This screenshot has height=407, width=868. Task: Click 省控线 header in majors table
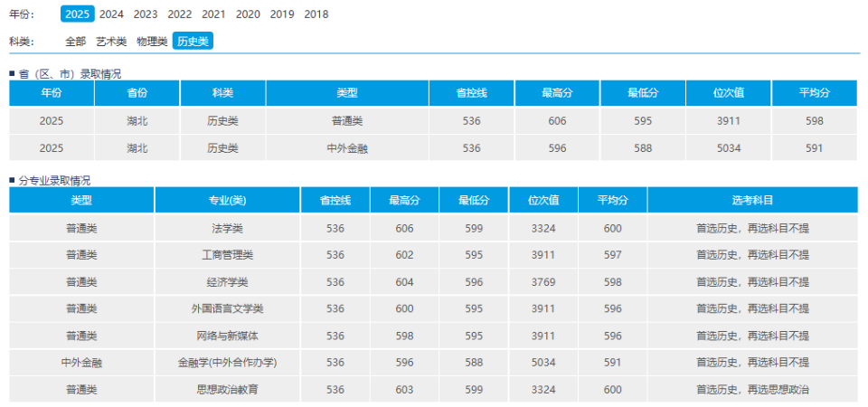click(x=335, y=200)
